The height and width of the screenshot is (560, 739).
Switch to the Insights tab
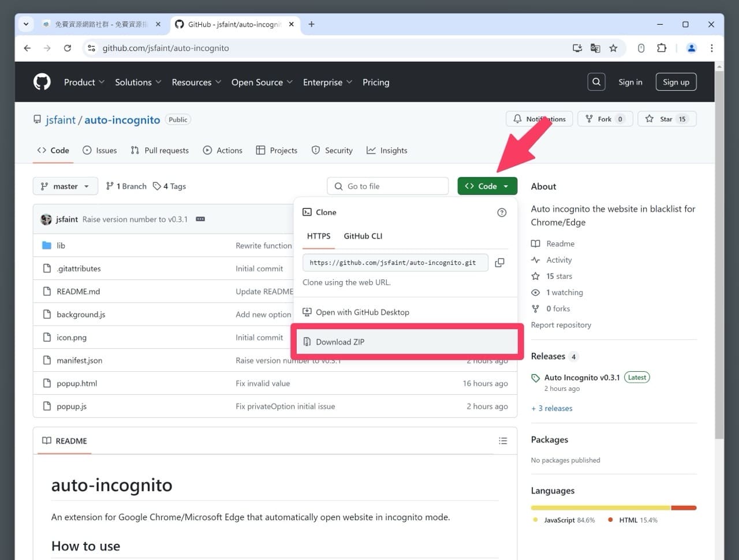[387, 150]
